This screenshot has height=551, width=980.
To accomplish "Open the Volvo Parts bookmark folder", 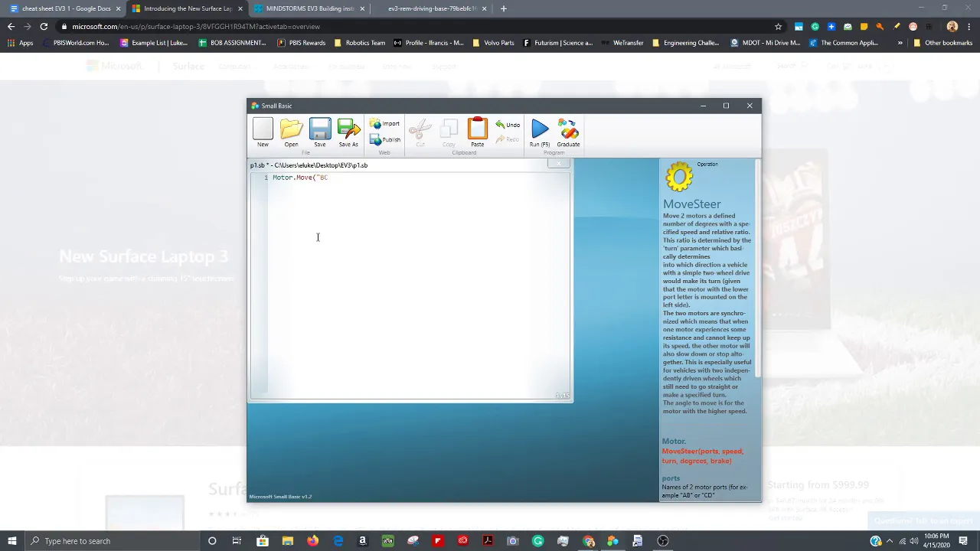I will pyautogui.click(x=494, y=43).
